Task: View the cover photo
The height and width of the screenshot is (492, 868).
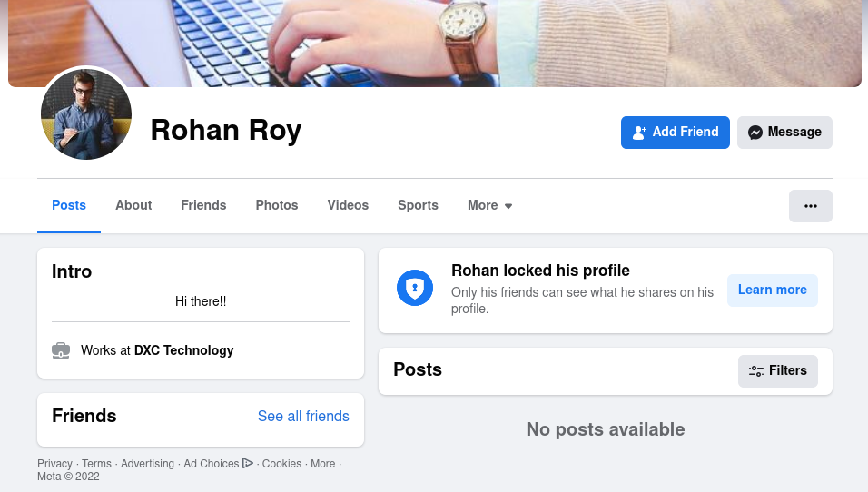Action: [435, 44]
